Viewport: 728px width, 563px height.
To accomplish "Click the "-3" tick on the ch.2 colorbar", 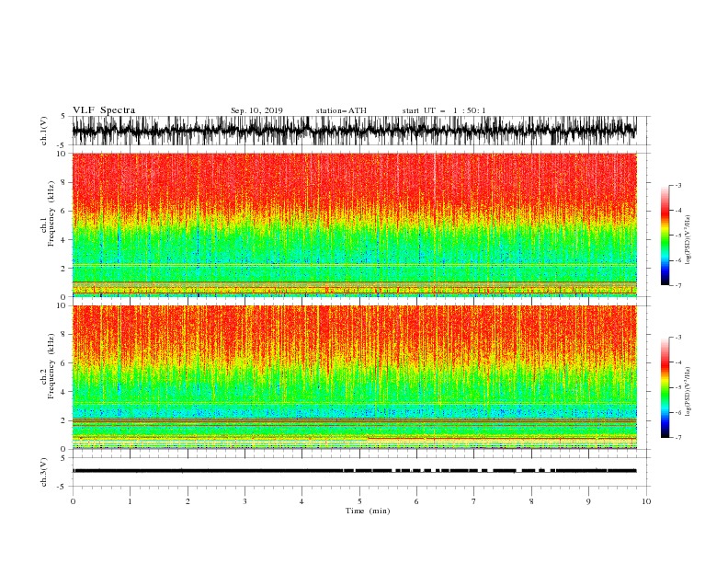I will click(677, 338).
